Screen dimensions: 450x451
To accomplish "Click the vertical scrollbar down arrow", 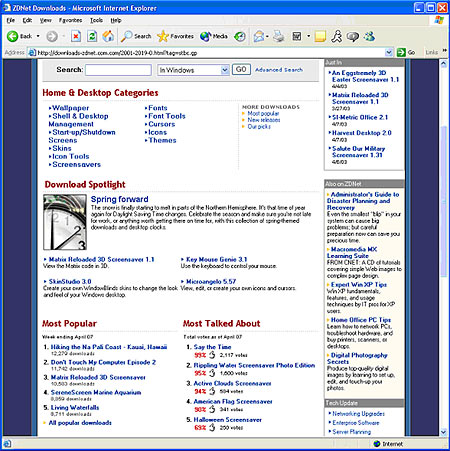I will click(x=443, y=432).
